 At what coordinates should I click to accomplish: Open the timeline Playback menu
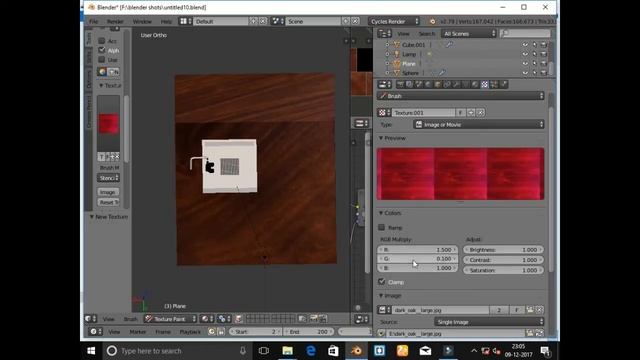click(x=190, y=332)
